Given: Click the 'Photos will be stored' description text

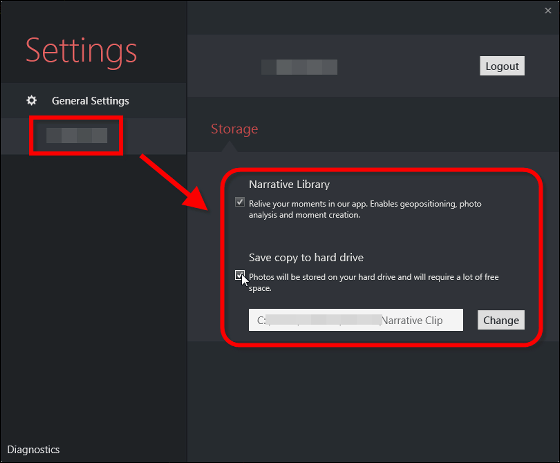Looking at the screenshot, I should point(374,282).
